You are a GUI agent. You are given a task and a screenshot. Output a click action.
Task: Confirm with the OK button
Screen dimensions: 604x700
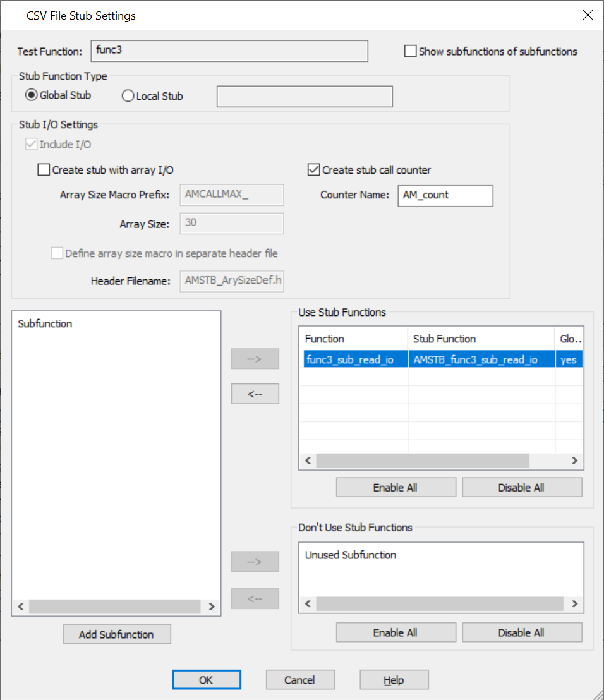tap(207, 680)
